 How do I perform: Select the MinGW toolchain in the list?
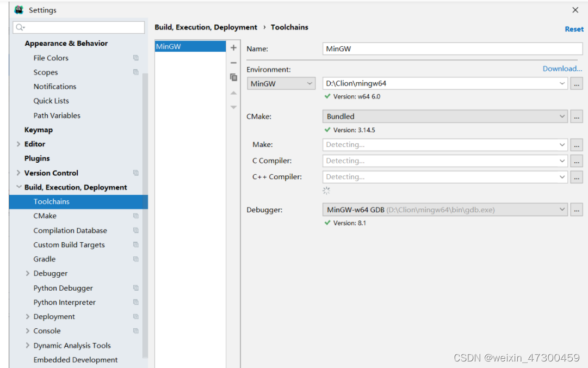[190, 46]
